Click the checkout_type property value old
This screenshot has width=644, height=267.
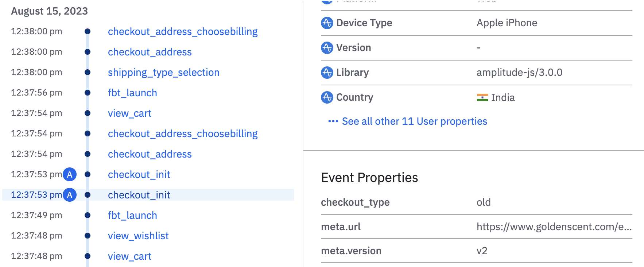pos(484,202)
